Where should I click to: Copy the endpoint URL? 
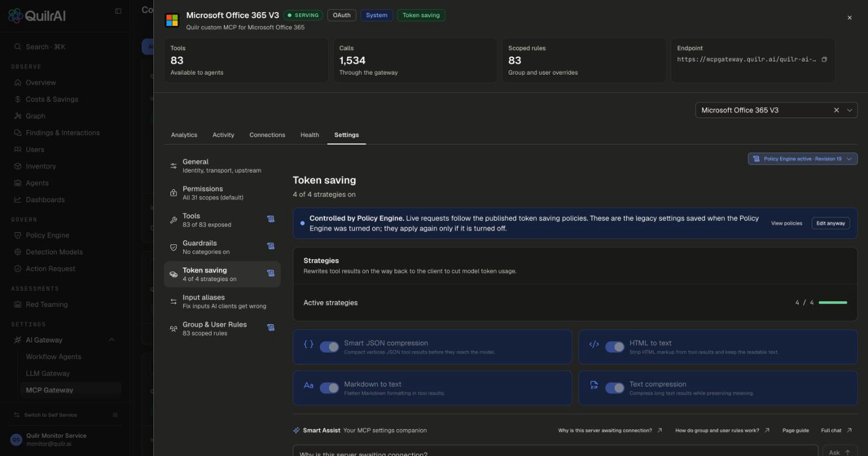tap(824, 60)
